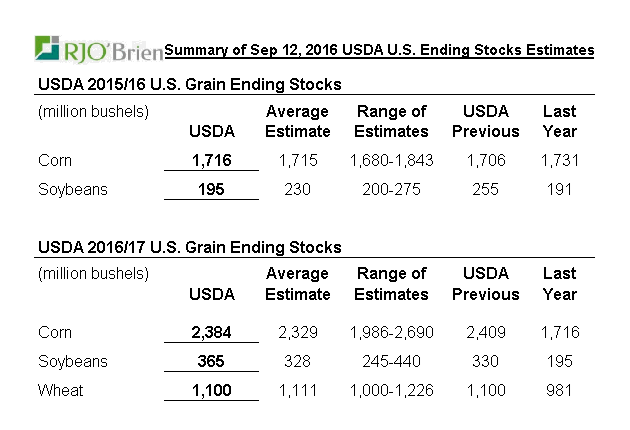Select the 2015/16 Soybeans USDA value 195
The width and height of the screenshot is (630, 430).
pos(211,190)
